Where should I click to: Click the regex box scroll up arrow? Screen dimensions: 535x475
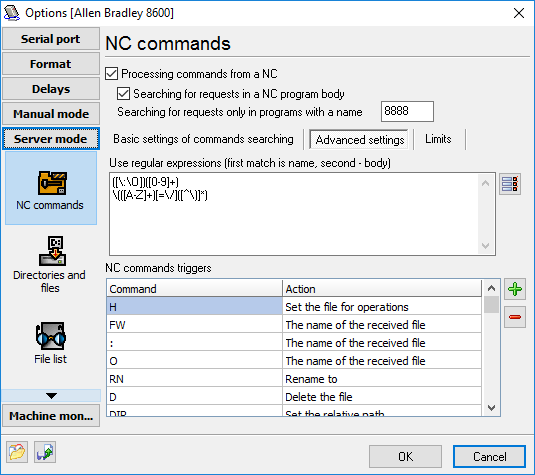pyautogui.click(x=486, y=183)
